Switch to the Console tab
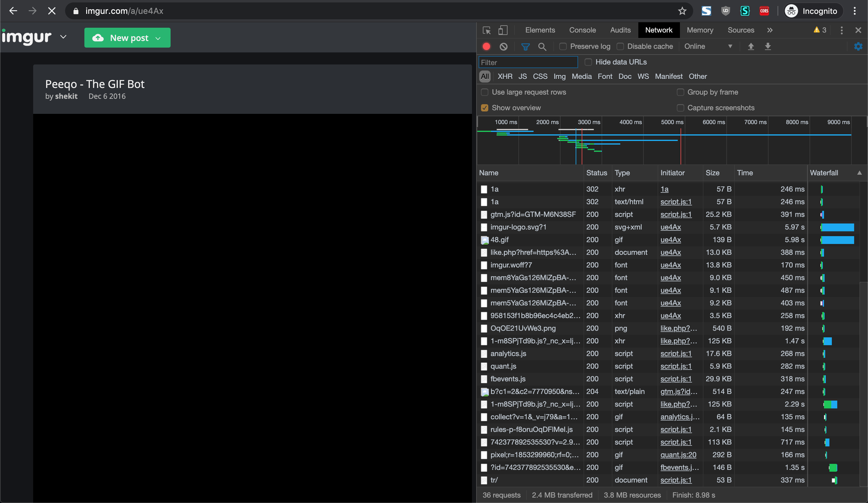This screenshot has width=868, height=503. pyautogui.click(x=582, y=30)
